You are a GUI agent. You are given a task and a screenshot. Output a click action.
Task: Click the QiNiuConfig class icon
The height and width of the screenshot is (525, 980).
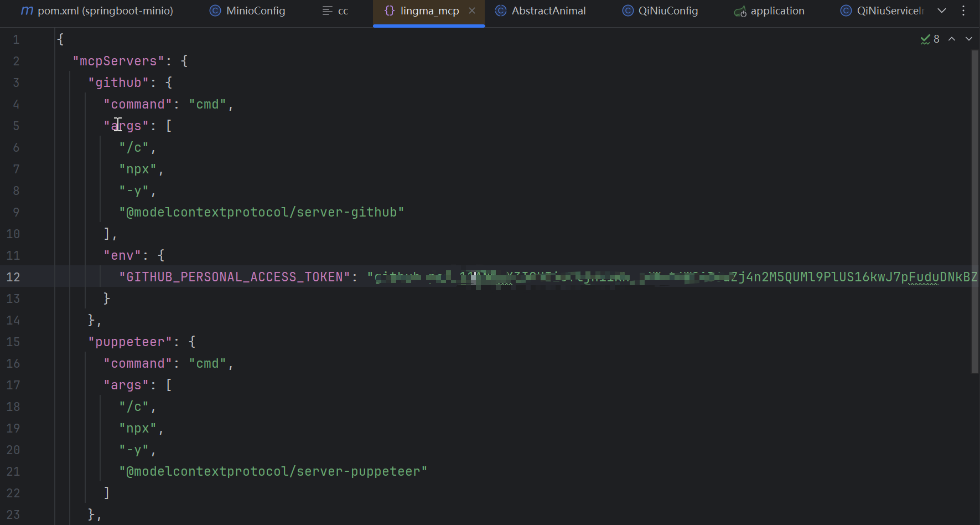click(628, 11)
